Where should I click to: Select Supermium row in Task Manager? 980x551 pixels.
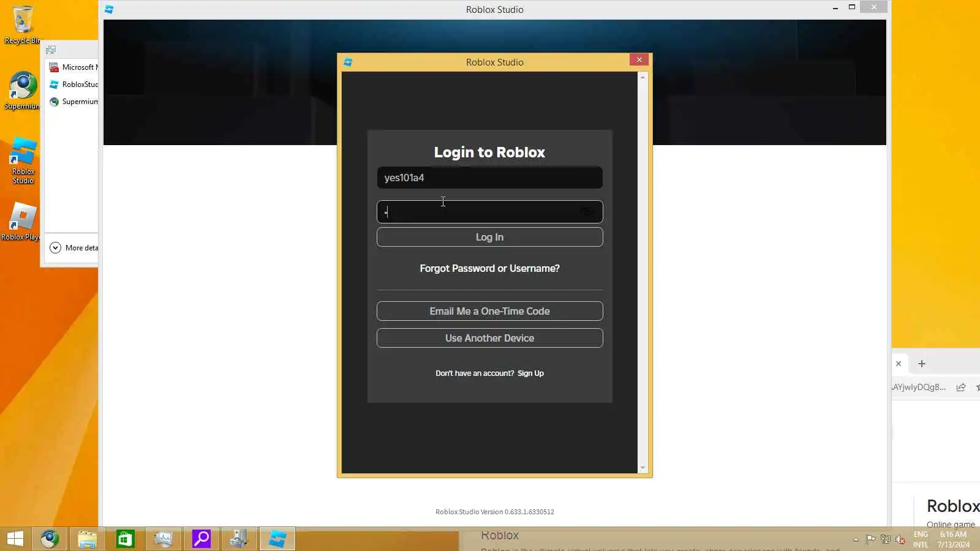[x=72, y=102]
